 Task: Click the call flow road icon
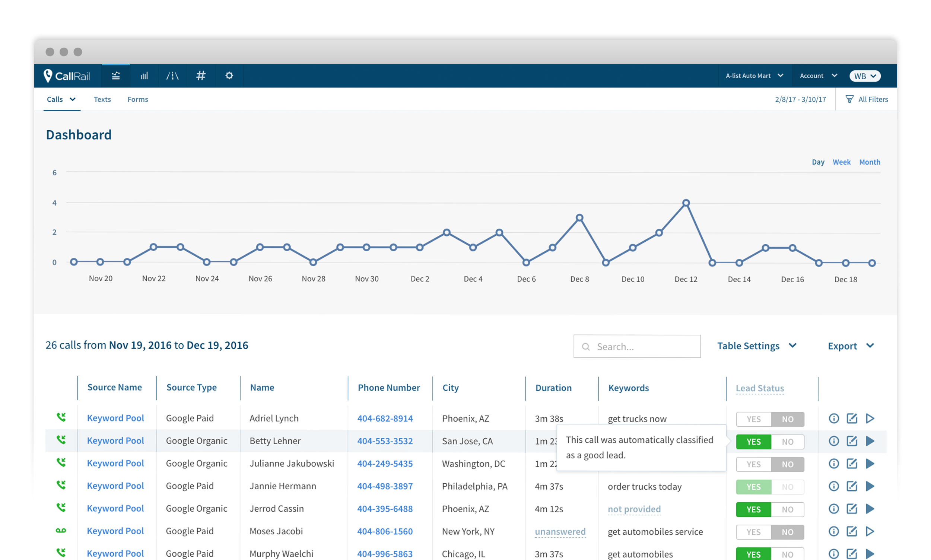pos(172,76)
